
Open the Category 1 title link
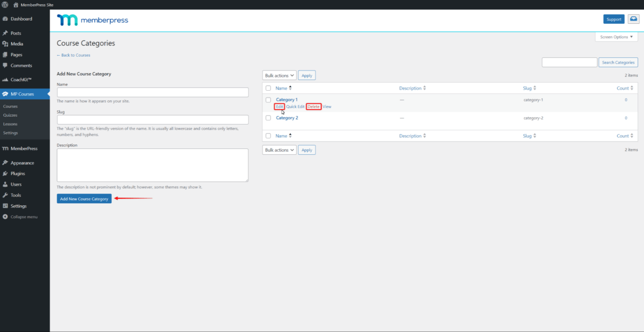coord(287,100)
